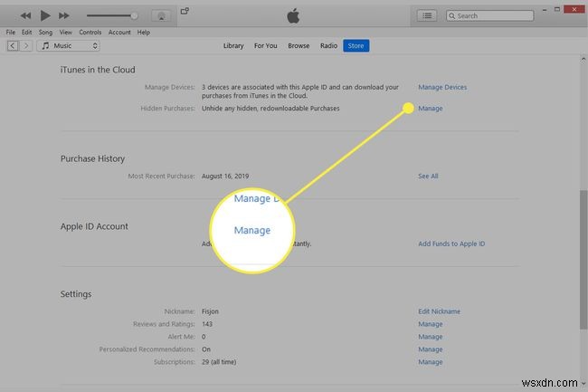Click the 143 reviews count

coord(207,324)
